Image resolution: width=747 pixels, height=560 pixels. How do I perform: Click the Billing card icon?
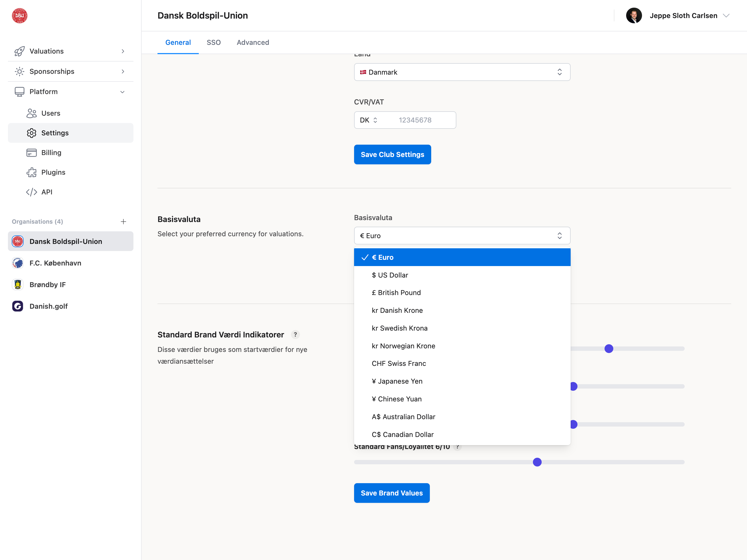coord(32,152)
